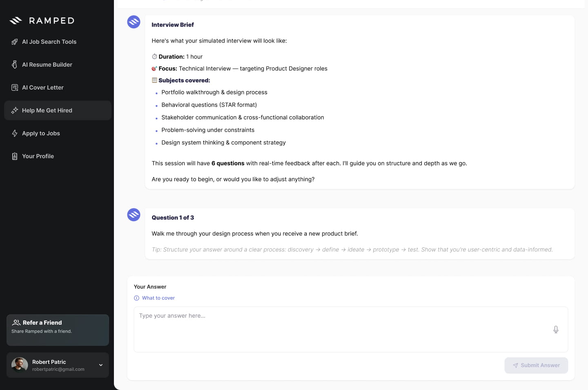Click the rocket icon for AI Job Search Tools
This screenshot has height=390, width=588.
pos(15,42)
